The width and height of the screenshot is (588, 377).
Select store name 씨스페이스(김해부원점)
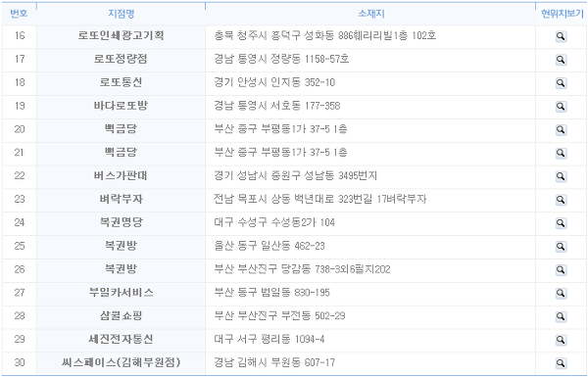point(121,362)
